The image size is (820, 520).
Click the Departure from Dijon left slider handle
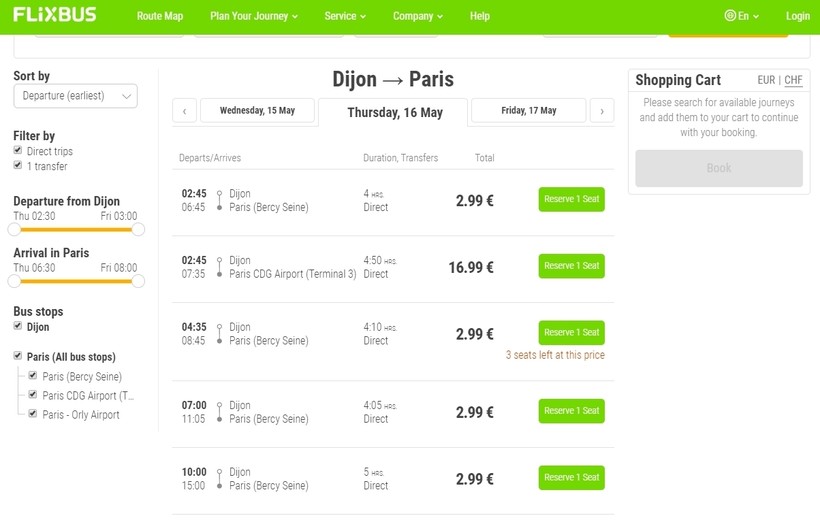[14, 229]
